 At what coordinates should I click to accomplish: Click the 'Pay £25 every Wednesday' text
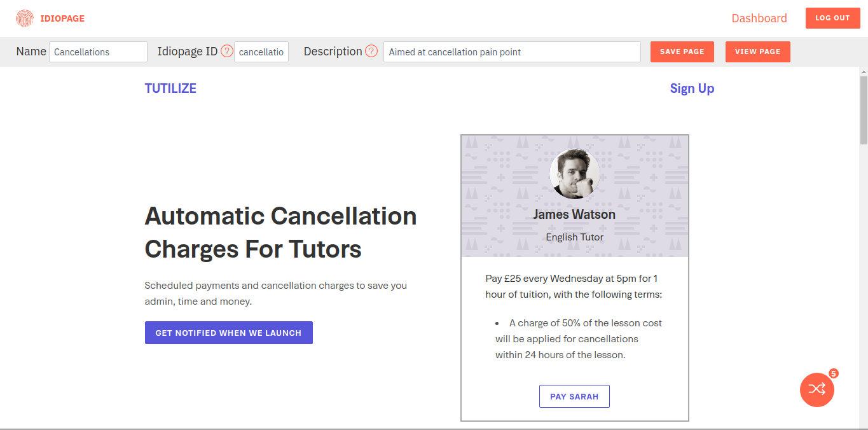(x=574, y=286)
